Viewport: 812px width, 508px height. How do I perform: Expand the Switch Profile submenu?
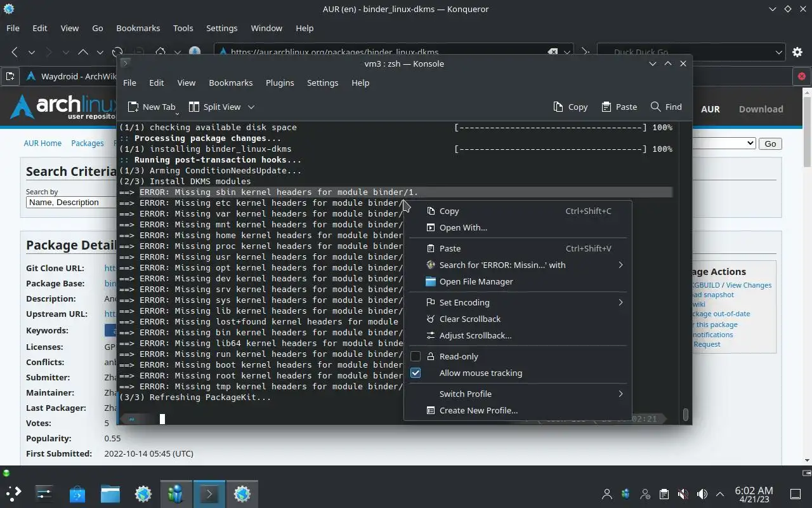(518, 394)
